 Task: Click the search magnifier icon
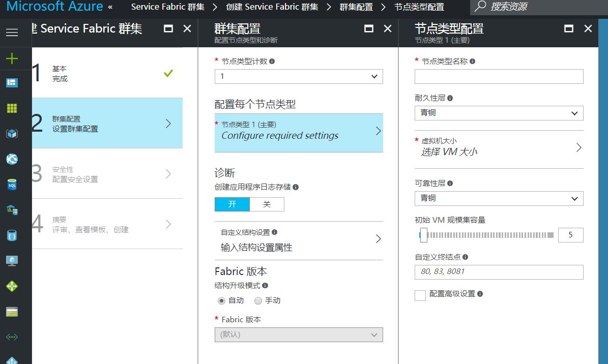tap(480, 6)
